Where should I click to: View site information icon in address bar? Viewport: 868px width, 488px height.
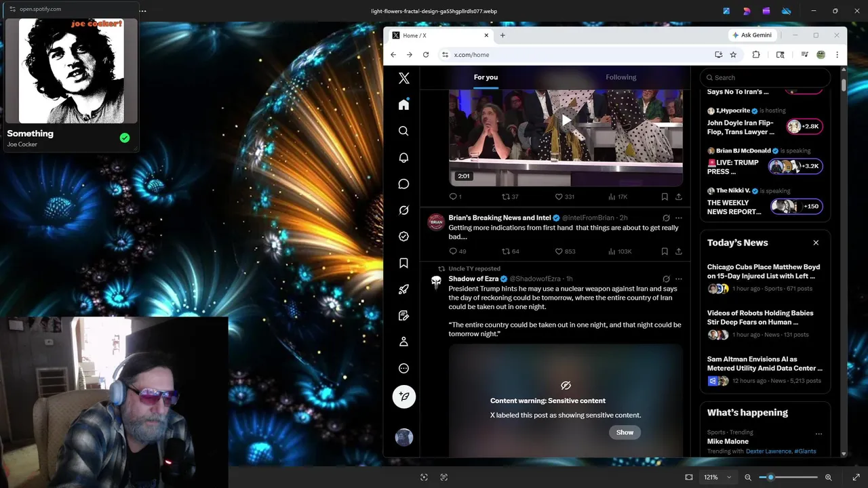[x=445, y=55]
